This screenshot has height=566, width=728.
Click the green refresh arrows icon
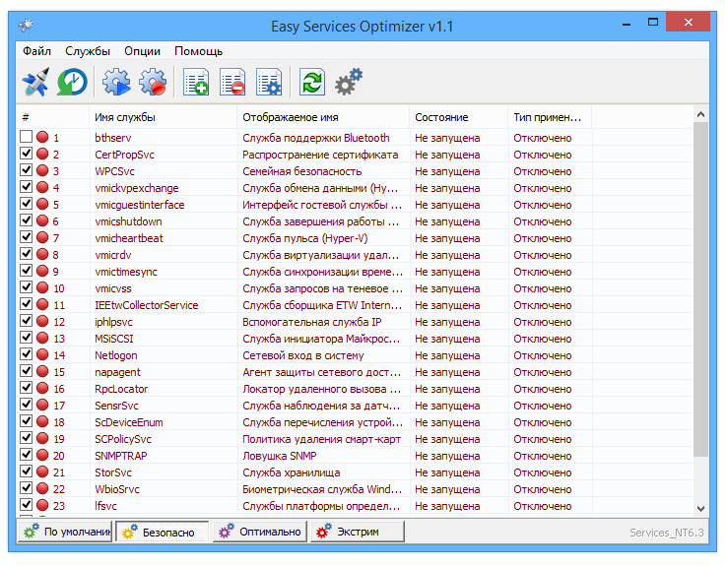coord(312,82)
